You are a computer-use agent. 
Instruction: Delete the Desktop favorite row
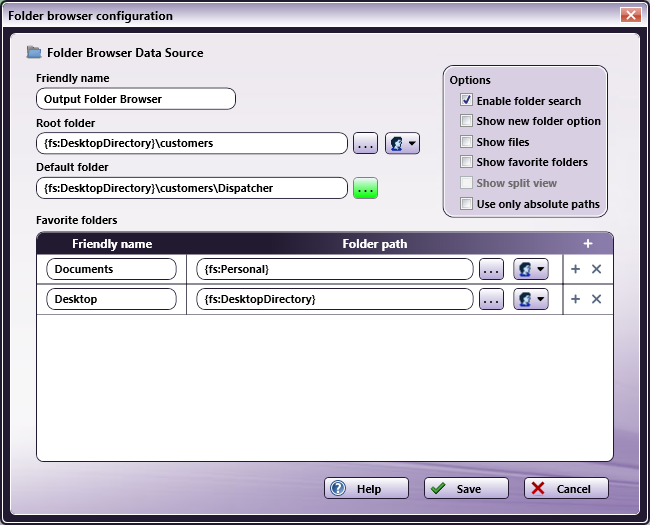click(596, 299)
